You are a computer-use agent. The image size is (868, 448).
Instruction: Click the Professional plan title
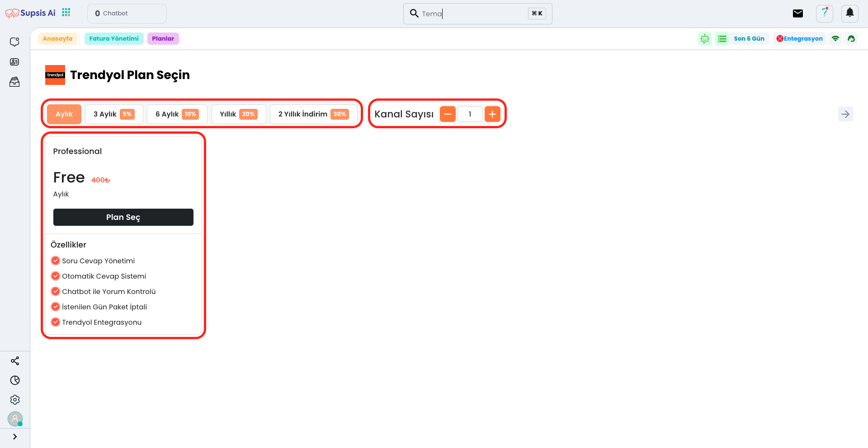click(x=77, y=151)
